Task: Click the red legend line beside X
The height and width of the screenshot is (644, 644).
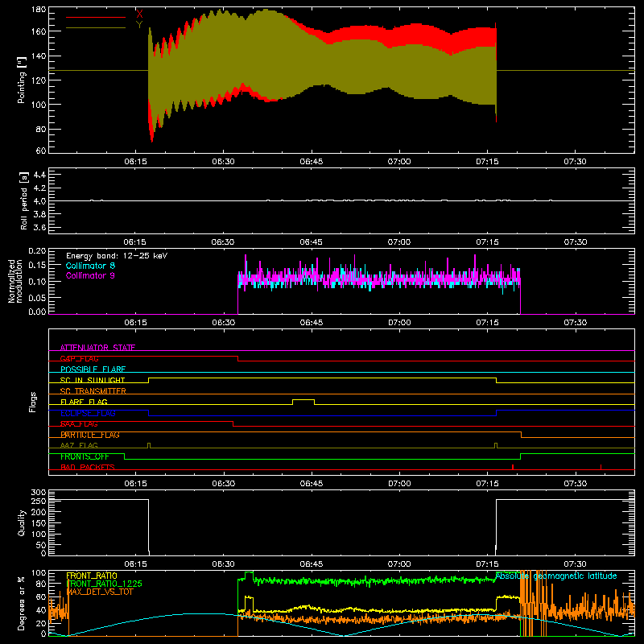Action: click(96, 17)
